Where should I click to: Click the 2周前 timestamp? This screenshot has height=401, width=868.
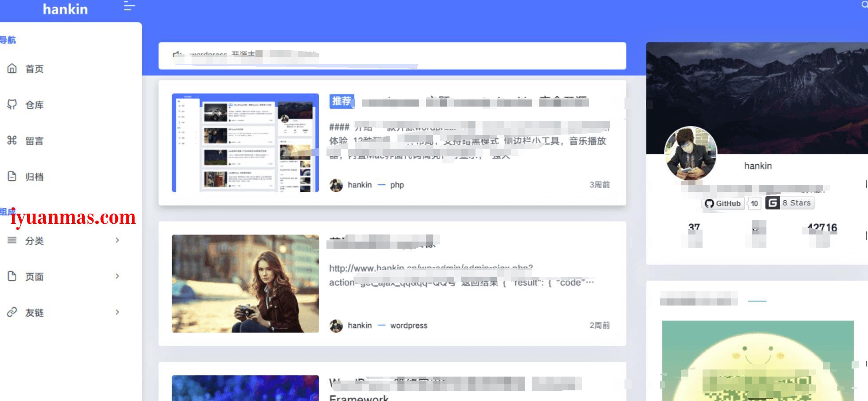[x=600, y=326]
